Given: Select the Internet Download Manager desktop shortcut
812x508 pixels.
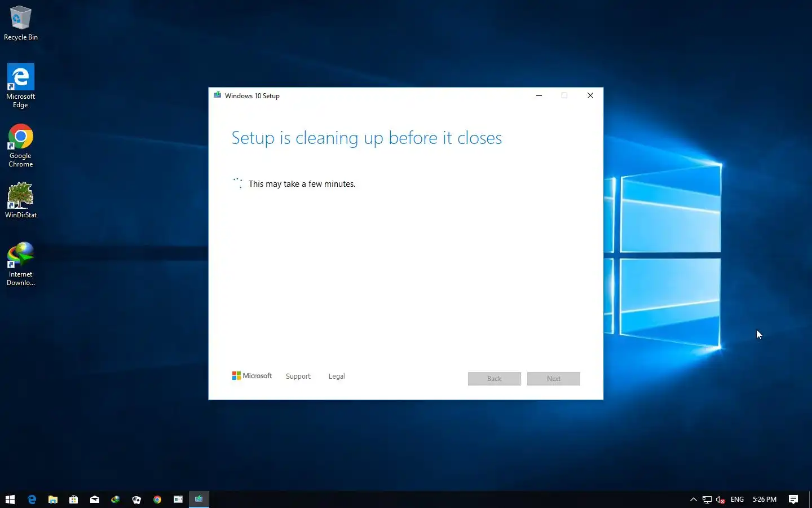Looking at the screenshot, I should [x=21, y=264].
